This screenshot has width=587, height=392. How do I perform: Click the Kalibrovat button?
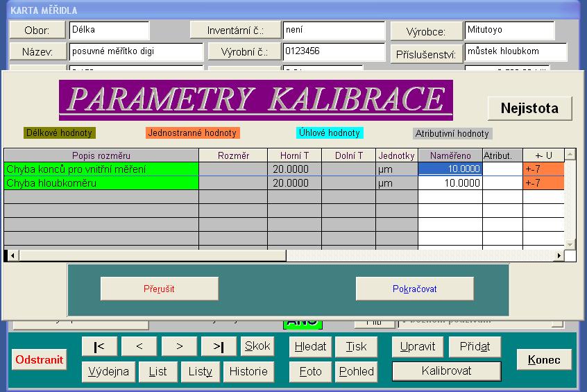(x=446, y=371)
